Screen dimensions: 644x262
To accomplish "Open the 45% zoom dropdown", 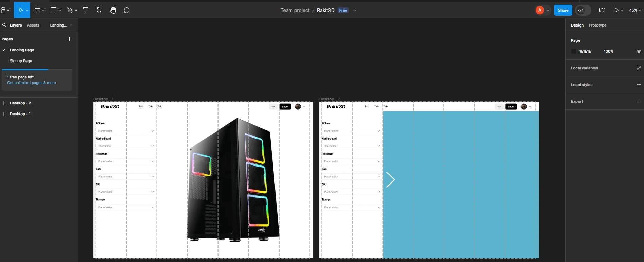I will [635, 10].
